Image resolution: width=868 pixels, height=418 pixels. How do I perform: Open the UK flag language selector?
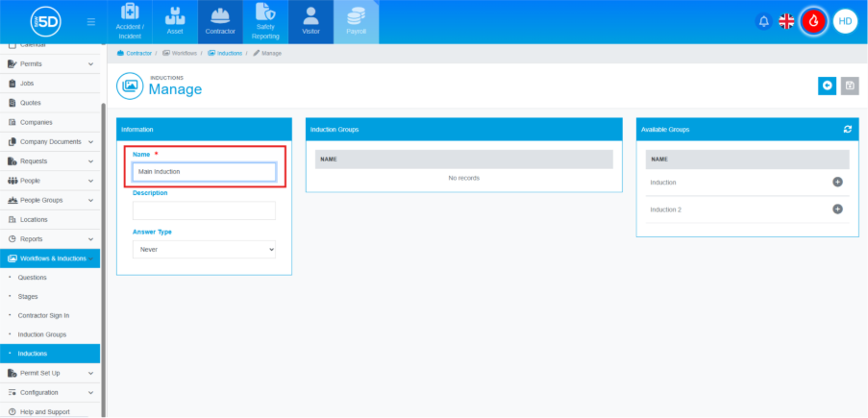click(x=786, y=21)
